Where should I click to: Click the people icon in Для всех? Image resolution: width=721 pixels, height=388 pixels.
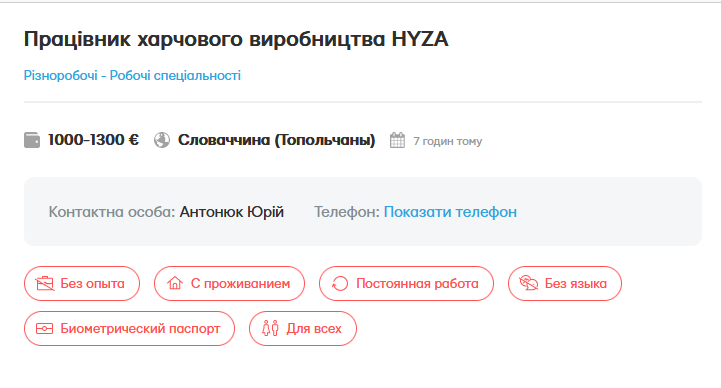(x=270, y=329)
